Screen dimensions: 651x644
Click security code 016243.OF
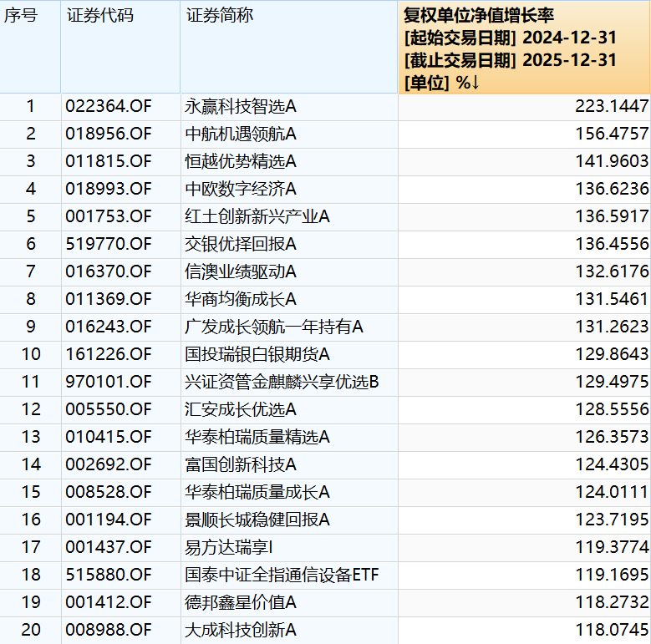click(x=109, y=327)
